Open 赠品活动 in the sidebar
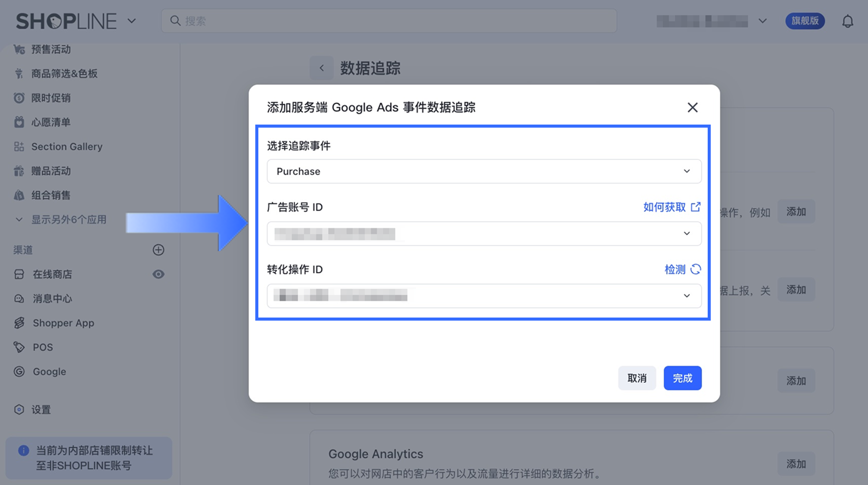The height and width of the screenshot is (485, 868). (x=51, y=171)
